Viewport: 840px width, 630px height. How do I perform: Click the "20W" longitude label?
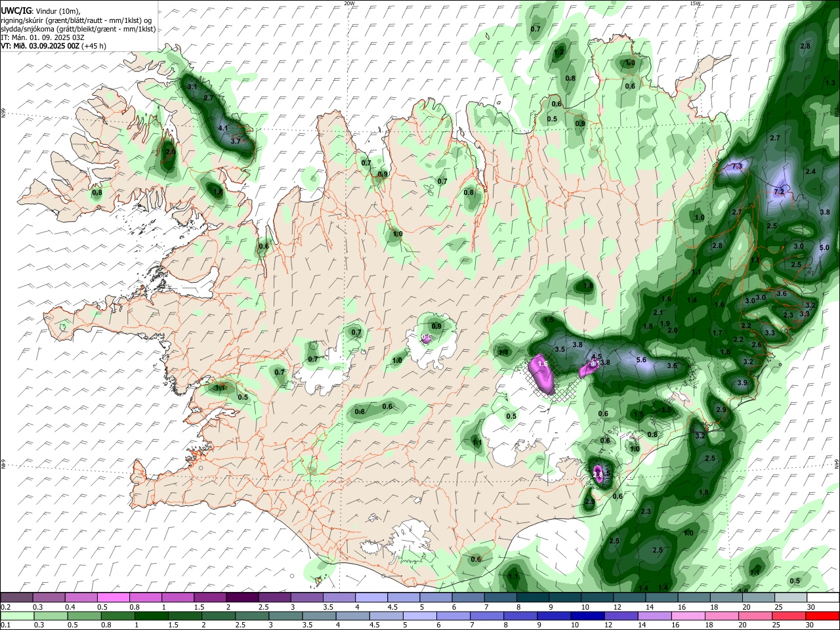(x=349, y=3)
